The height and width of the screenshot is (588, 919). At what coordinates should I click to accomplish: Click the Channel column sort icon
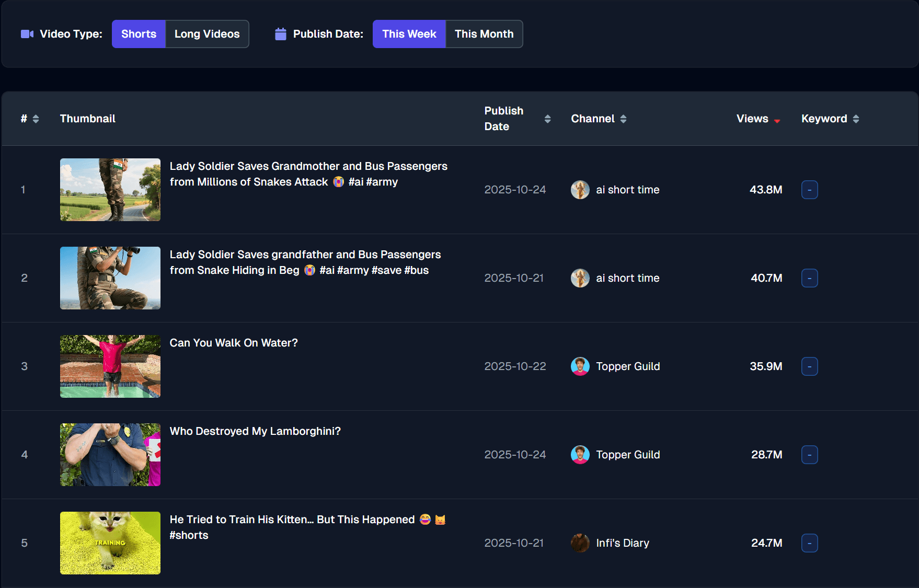(x=624, y=119)
